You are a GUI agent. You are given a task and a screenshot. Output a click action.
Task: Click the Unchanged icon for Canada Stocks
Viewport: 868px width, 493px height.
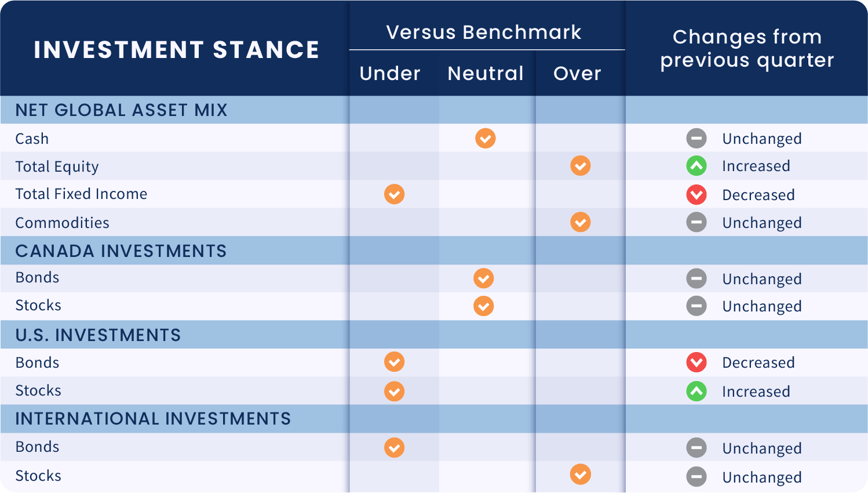pos(696,306)
